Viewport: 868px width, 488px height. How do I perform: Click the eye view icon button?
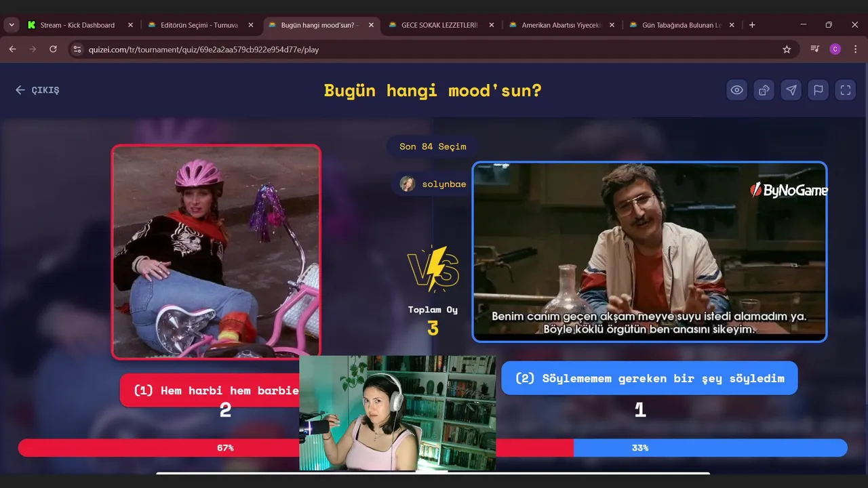[737, 90]
